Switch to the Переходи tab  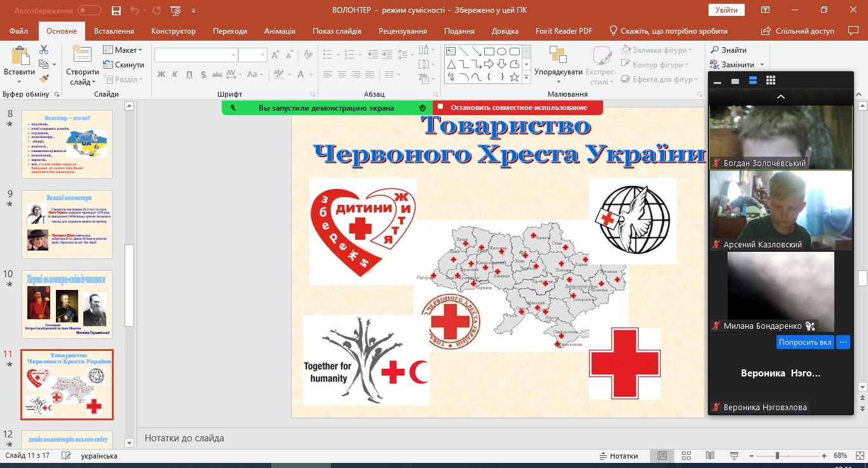click(230, 31)
